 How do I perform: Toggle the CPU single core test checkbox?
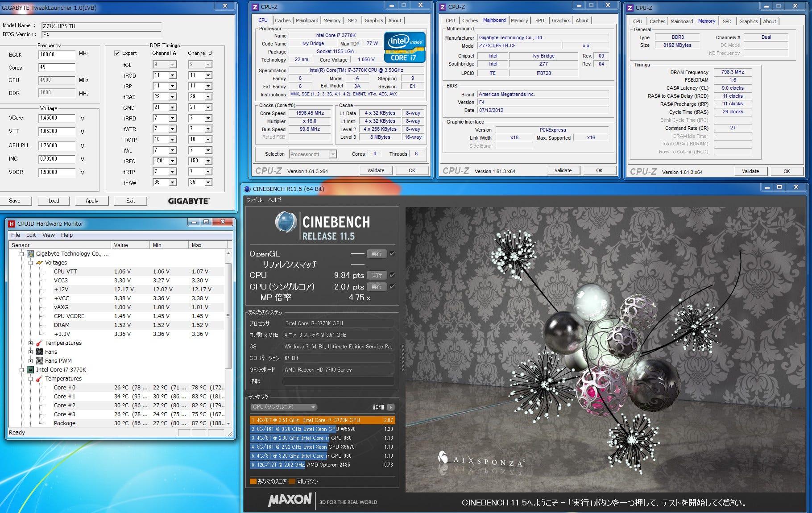pyautogui.click(x=392, y=286)
